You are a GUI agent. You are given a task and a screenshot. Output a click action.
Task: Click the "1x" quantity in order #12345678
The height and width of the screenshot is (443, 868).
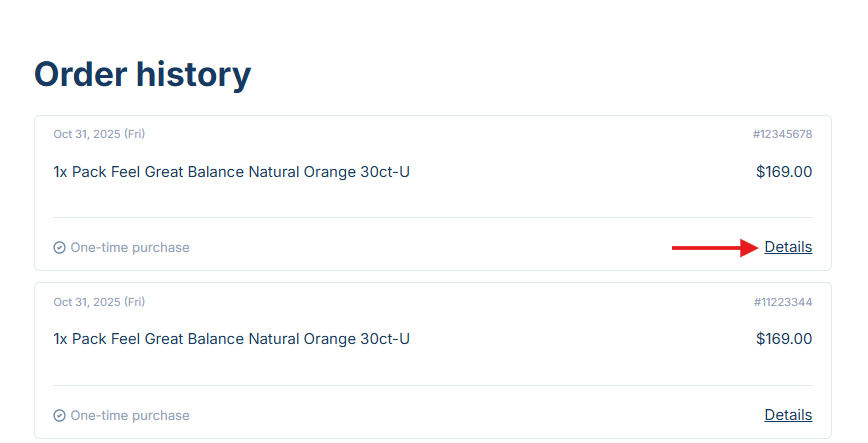tap(61, 172)
